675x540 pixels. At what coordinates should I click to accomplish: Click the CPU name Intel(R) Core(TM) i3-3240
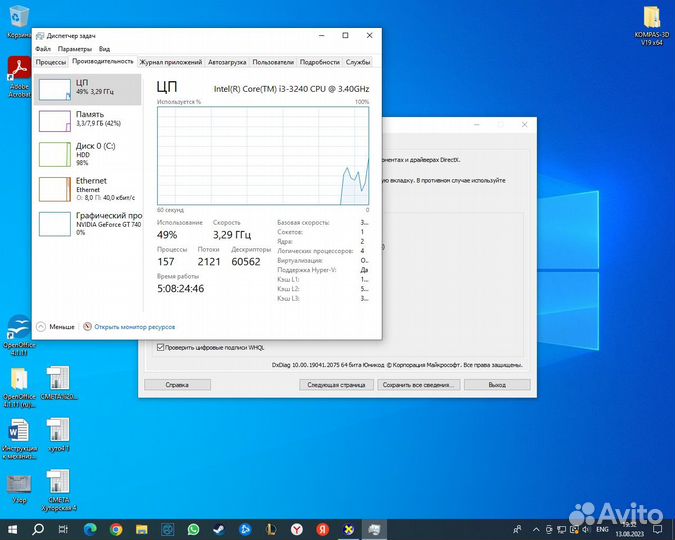291,89
